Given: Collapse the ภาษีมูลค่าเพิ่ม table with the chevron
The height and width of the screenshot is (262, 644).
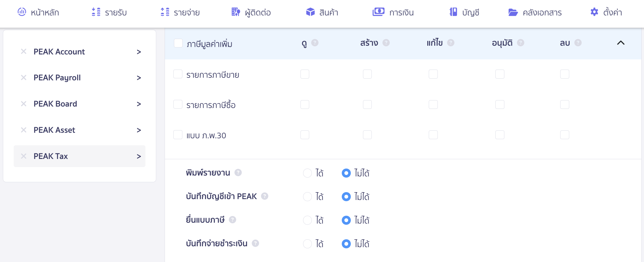Looking at the screenshot, I should (x=621, y=43).
